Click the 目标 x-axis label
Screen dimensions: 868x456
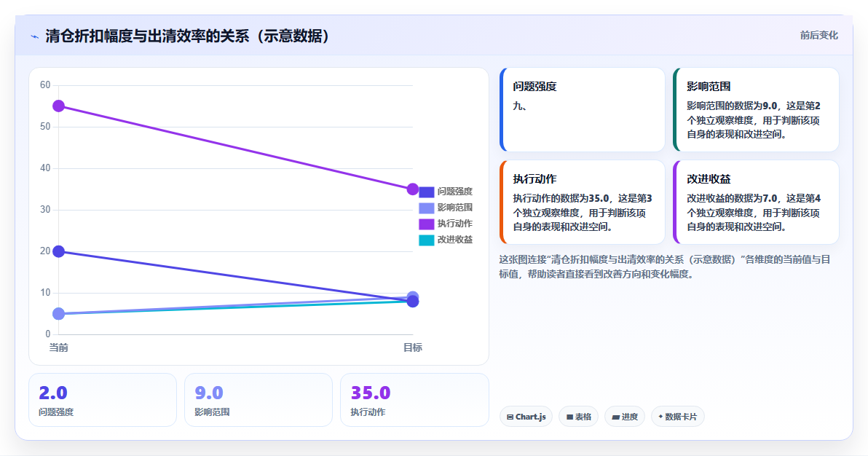(x=412, y=347)
